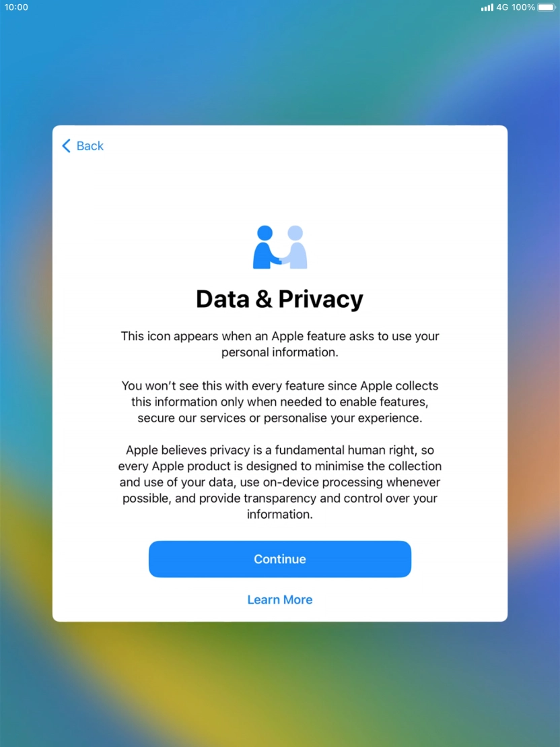Tap the cellular signal bars icon
Screen dimensions: 560x747
(487, 7)
